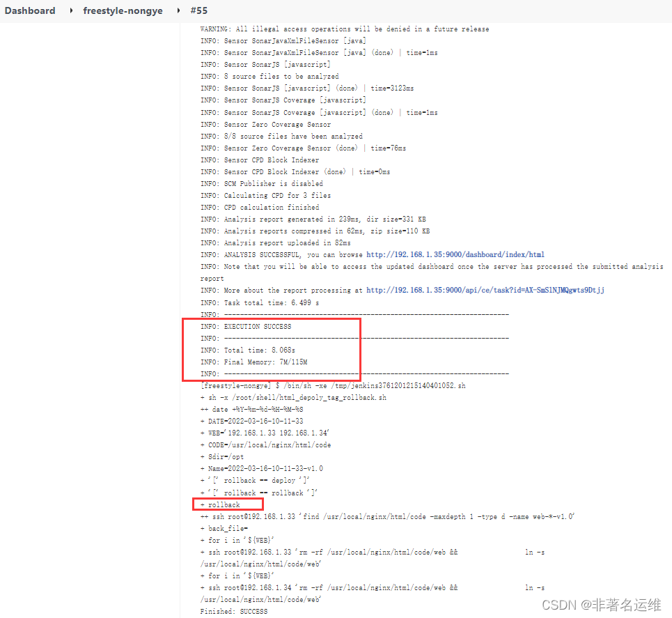The image size is (672, 618).
Task: Select WARNING illegal access operations line
Action: click(x=345, y=29)
